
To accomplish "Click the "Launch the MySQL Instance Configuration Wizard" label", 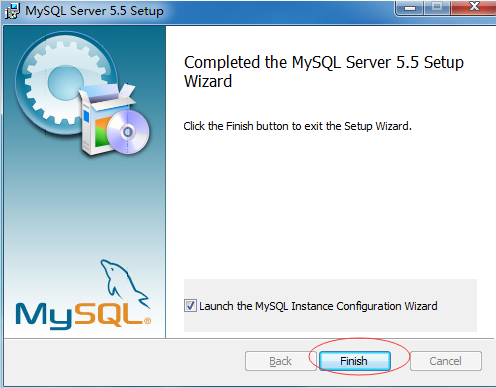I will [x=318, y=306].
